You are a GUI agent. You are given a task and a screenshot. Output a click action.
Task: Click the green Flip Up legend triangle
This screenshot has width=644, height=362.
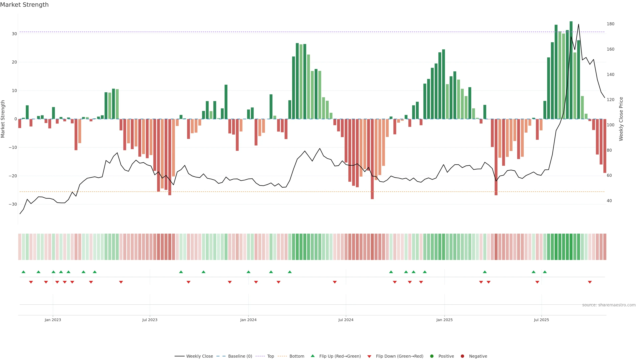pos(312,356)
